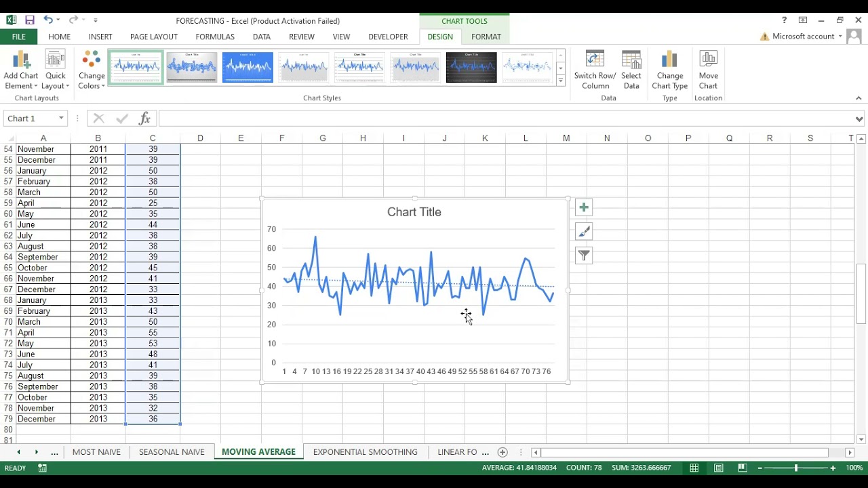
Task: Open Add Chart Element menu
Action: tap(21, 70)
